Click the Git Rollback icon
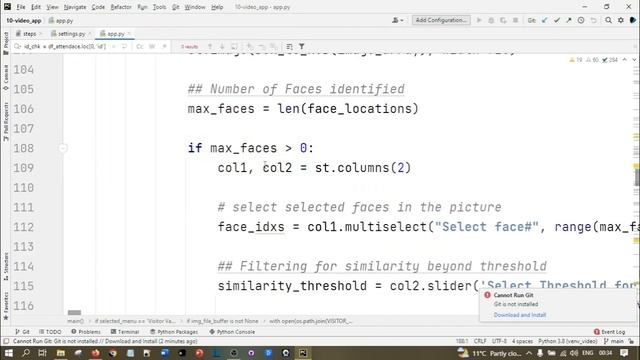 coord(593,20)
